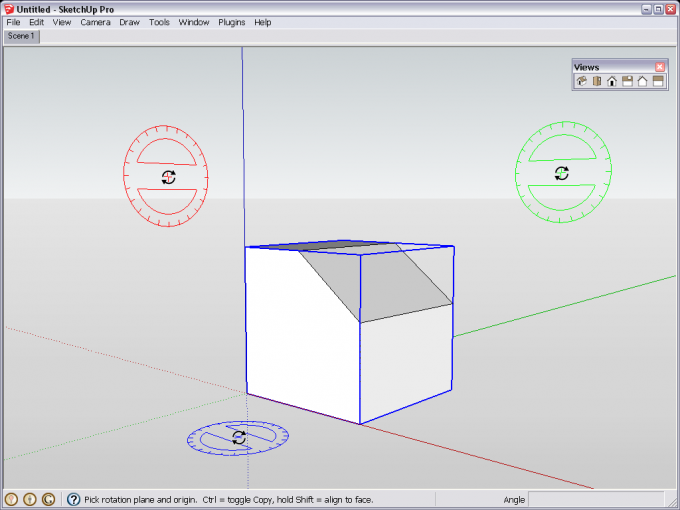
Task: Open the File menu
Action: click(x=14, y=22)
